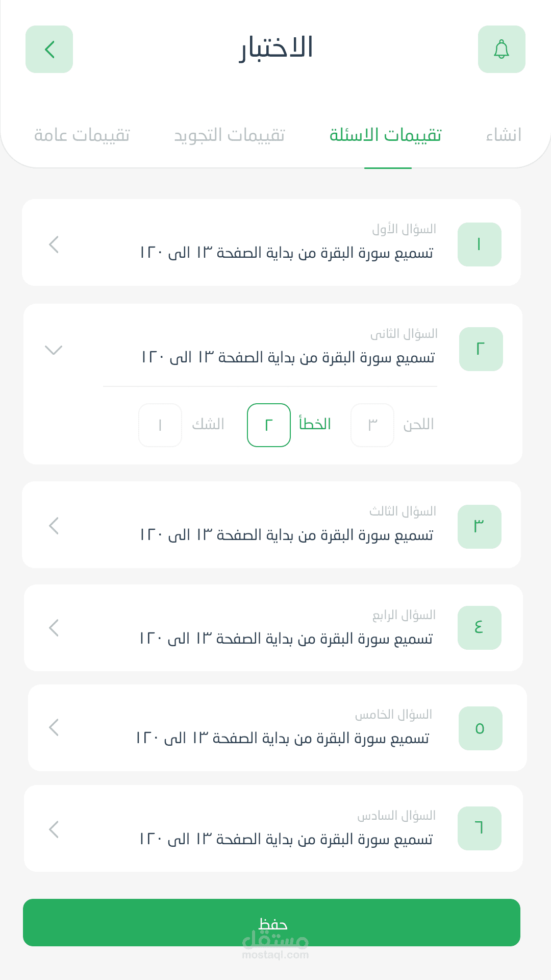Expand السؤال الرابع chevron
Viewport: 551px width, 980px height.
(54, 628)
